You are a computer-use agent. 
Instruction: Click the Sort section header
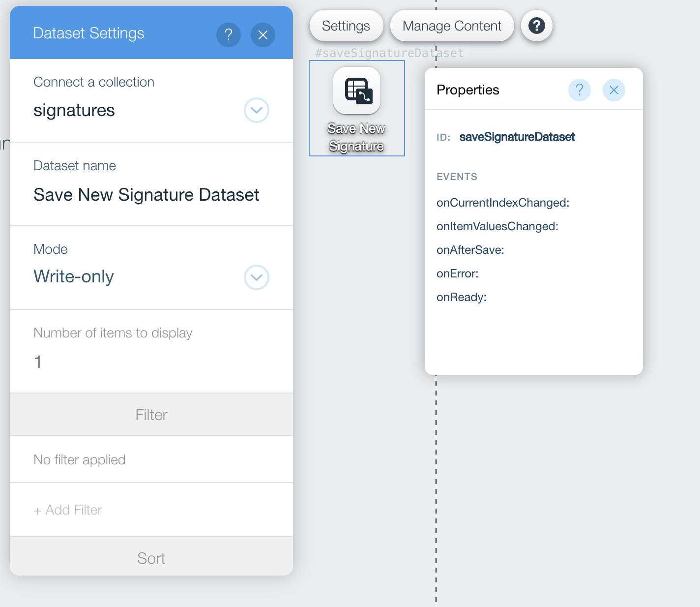[x=151, y=558]
